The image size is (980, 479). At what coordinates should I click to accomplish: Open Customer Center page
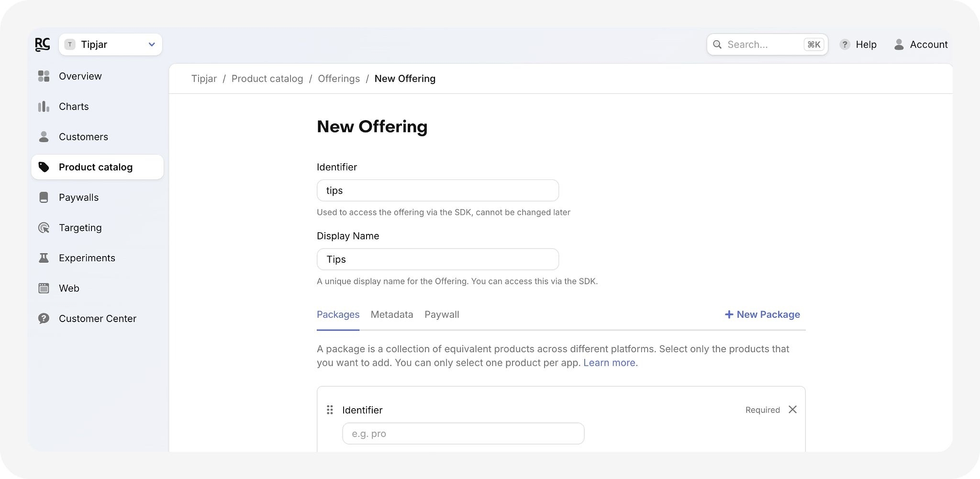pyautogui.click(x=98, y=319)
